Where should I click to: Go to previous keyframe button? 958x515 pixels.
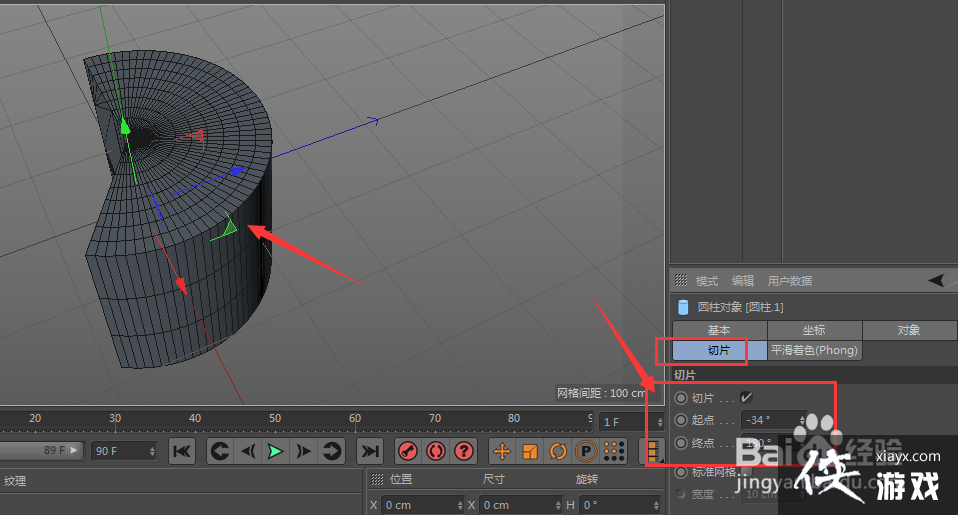click(220, 451)
